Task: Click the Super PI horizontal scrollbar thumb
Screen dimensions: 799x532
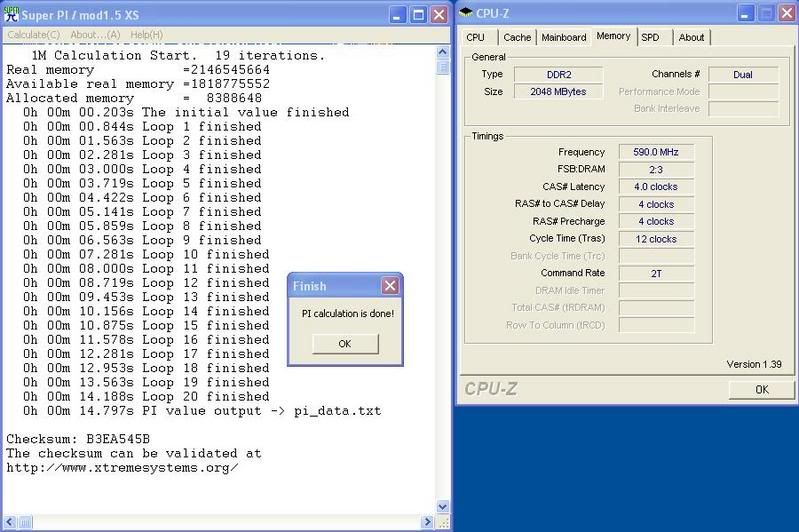Action: tap(25, 522)
